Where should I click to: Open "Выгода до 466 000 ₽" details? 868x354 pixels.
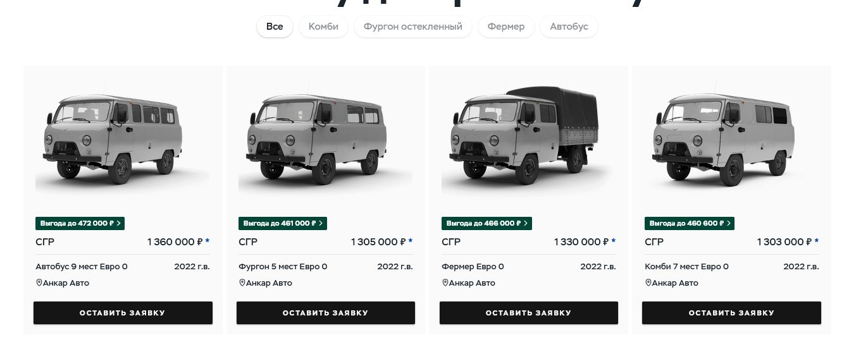[487, 223]
